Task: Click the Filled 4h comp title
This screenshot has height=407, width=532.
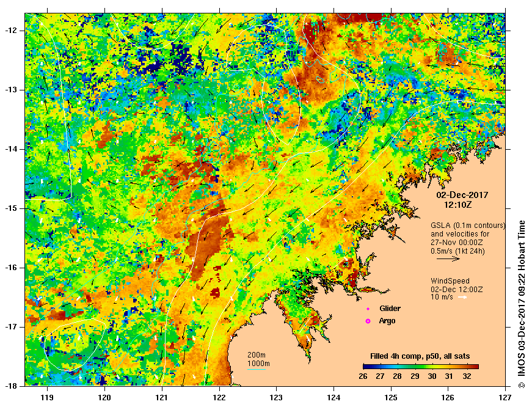Action: click(x=420, y=356)
